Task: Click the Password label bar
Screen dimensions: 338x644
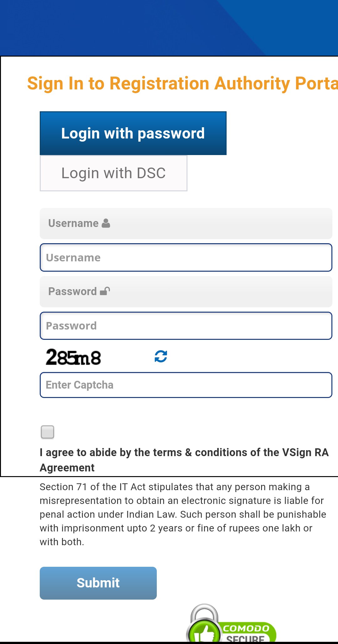Action: (186, 291)
